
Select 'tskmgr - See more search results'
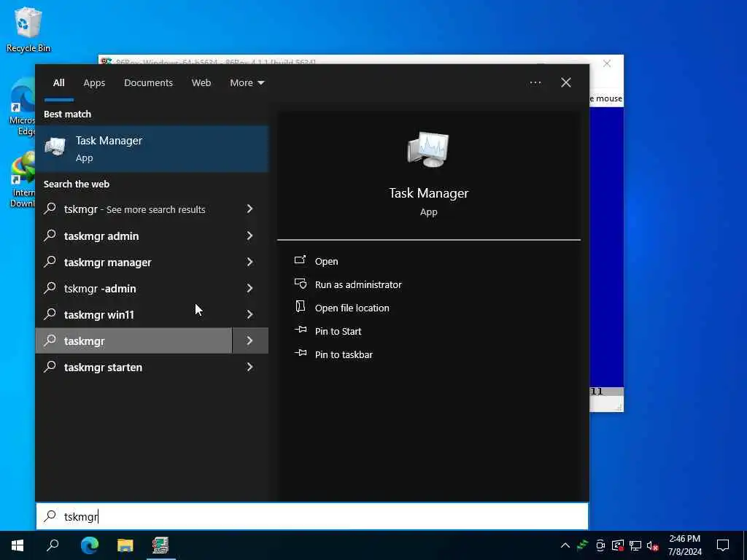point(134,209)
